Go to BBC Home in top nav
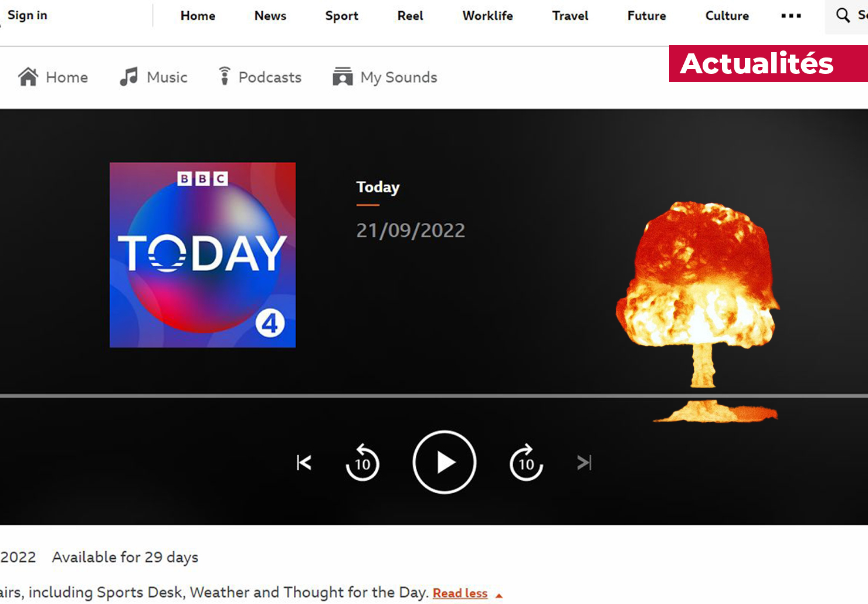Image resolution: width=868 pixels, height=604 pixels. point(198,16)
